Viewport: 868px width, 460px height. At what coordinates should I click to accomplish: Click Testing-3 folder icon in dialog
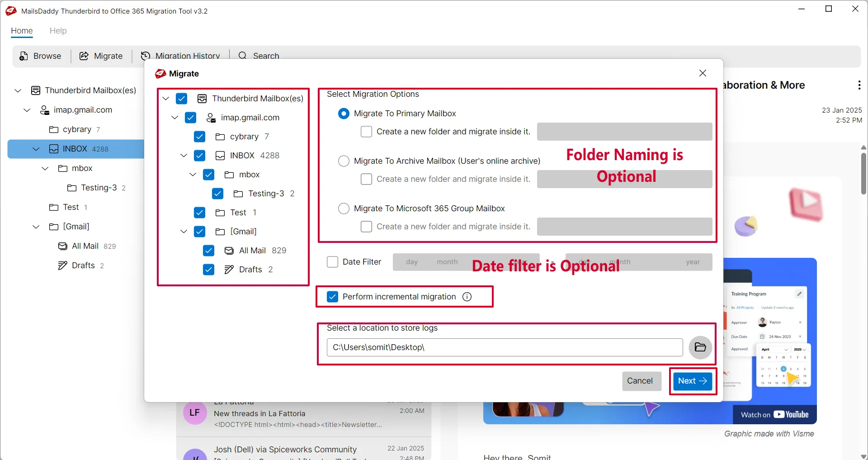[x=238, y=194]
